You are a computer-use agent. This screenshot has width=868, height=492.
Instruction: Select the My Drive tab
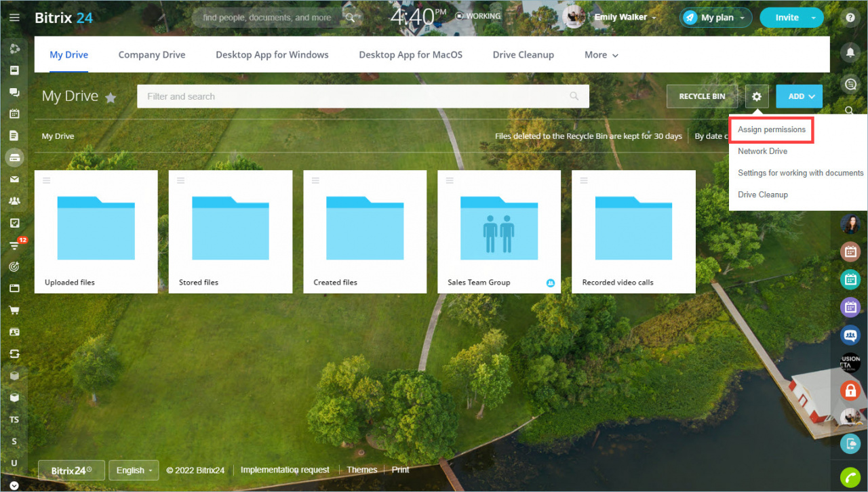pyautogui.click(x=68, y=55)
